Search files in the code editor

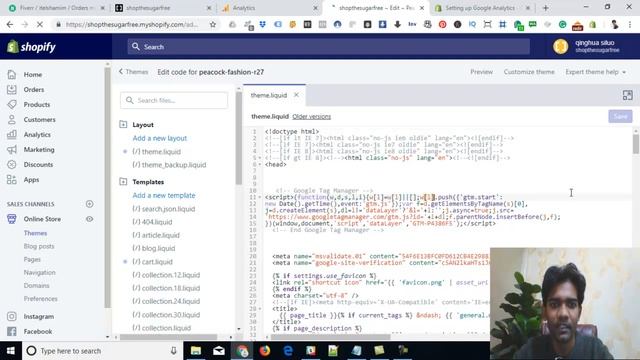pos(174,100)
